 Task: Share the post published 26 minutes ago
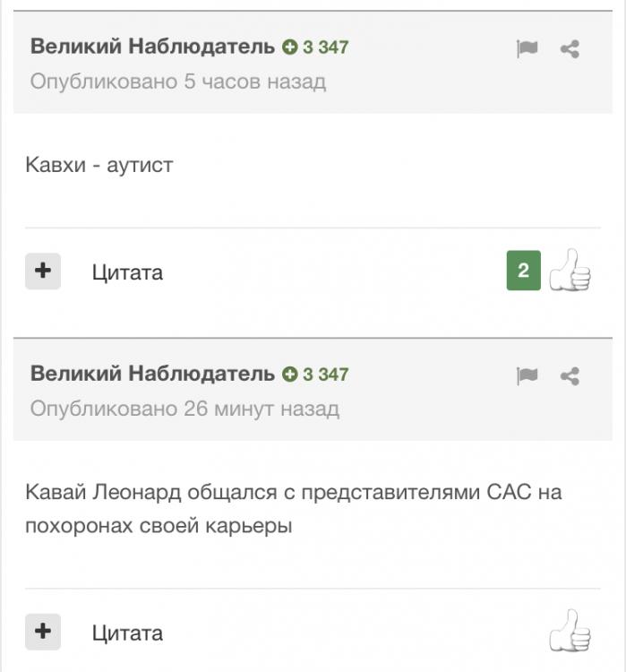coord(570,376)
